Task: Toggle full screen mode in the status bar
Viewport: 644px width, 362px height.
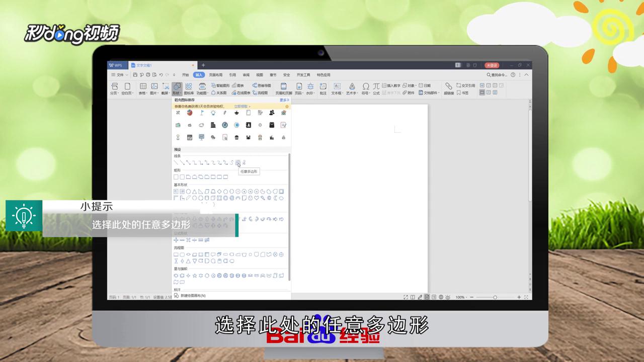Action: [x=406, y=297]
